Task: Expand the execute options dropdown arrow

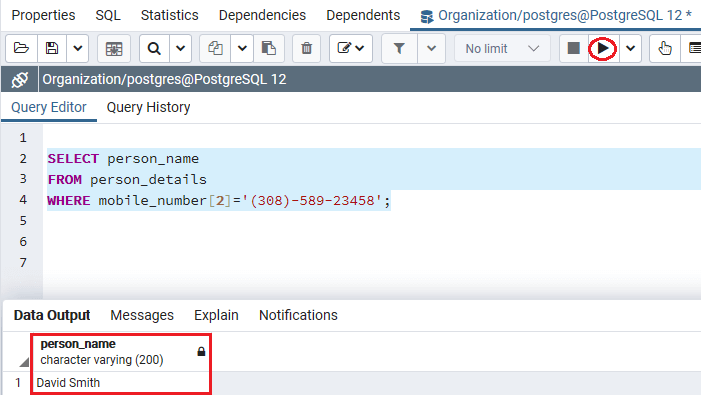Action: 630,48
